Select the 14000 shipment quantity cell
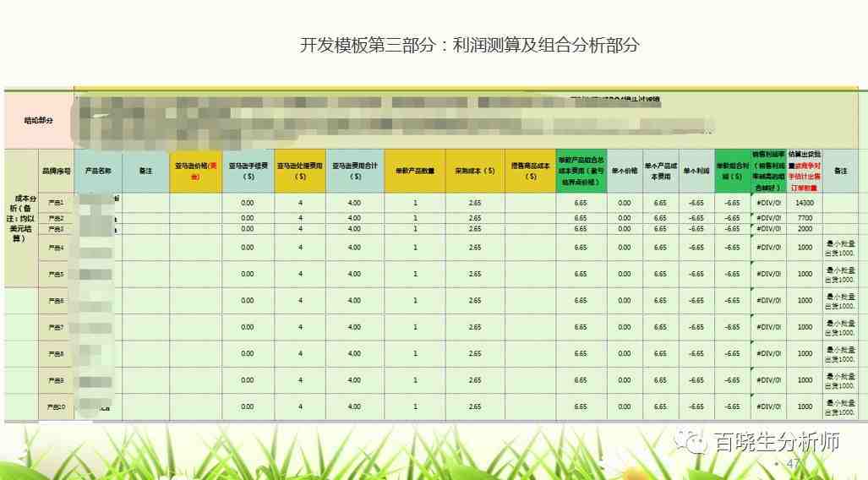Image resolution: width=868 pixels, height=480 pixels. pos(805,203)
